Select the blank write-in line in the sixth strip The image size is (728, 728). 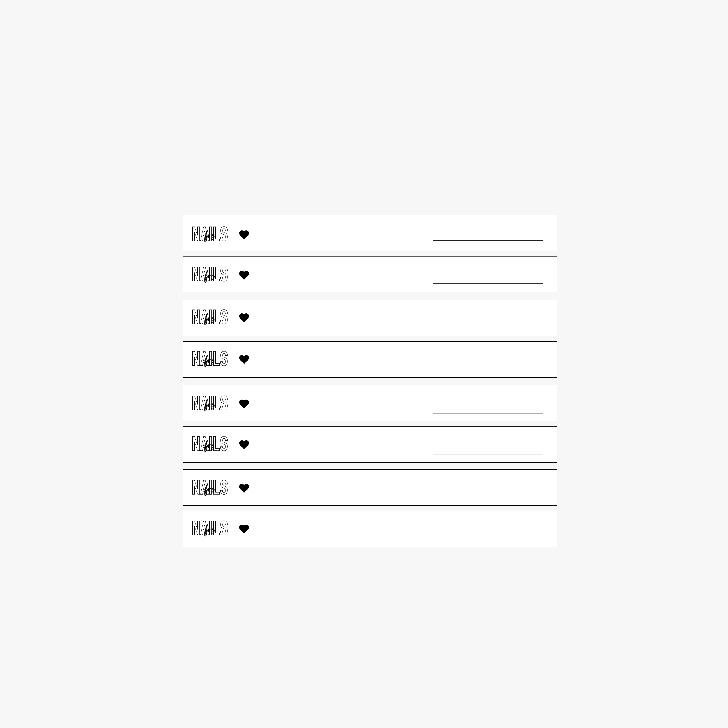pyautogui.click(x=488, y=454)
